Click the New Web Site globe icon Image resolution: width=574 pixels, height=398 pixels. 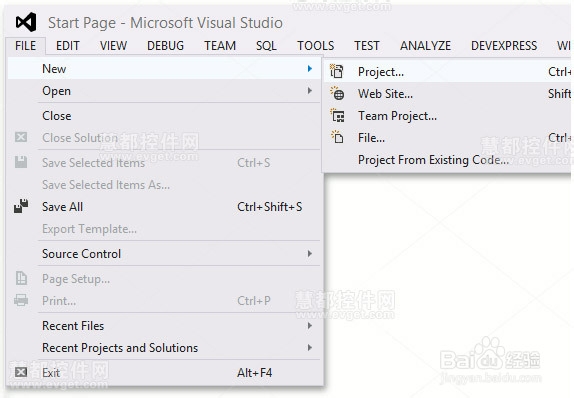(x=337, y=93)
